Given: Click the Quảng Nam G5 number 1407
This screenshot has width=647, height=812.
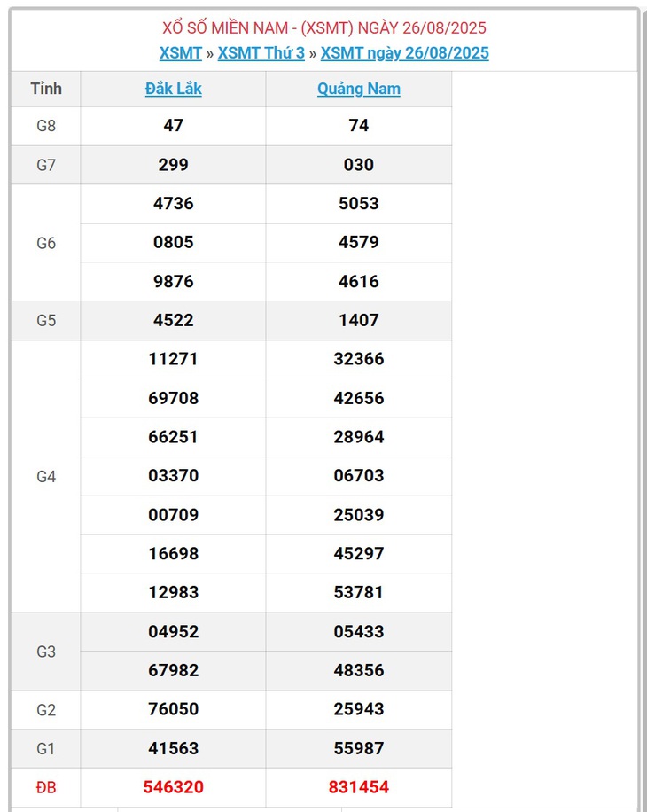Looking at the screenshot, I should point(359,320).
